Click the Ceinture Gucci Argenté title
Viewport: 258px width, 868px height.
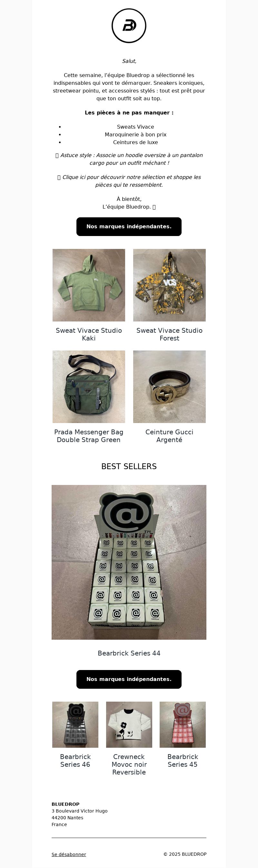(169, 436)
